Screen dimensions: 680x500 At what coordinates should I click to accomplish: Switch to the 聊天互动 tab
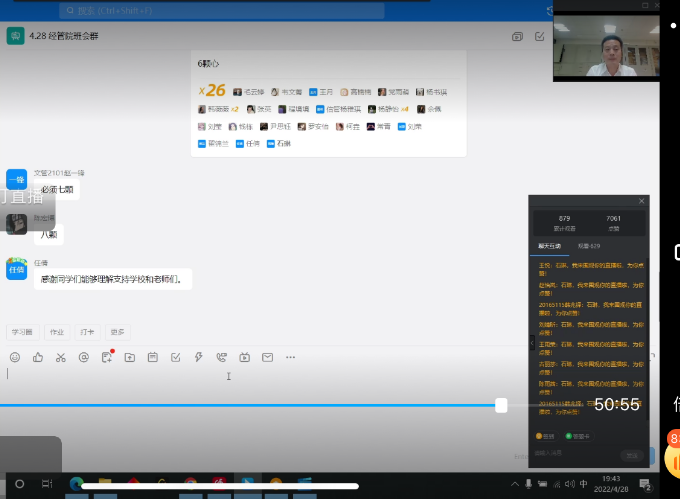[550, 245]
